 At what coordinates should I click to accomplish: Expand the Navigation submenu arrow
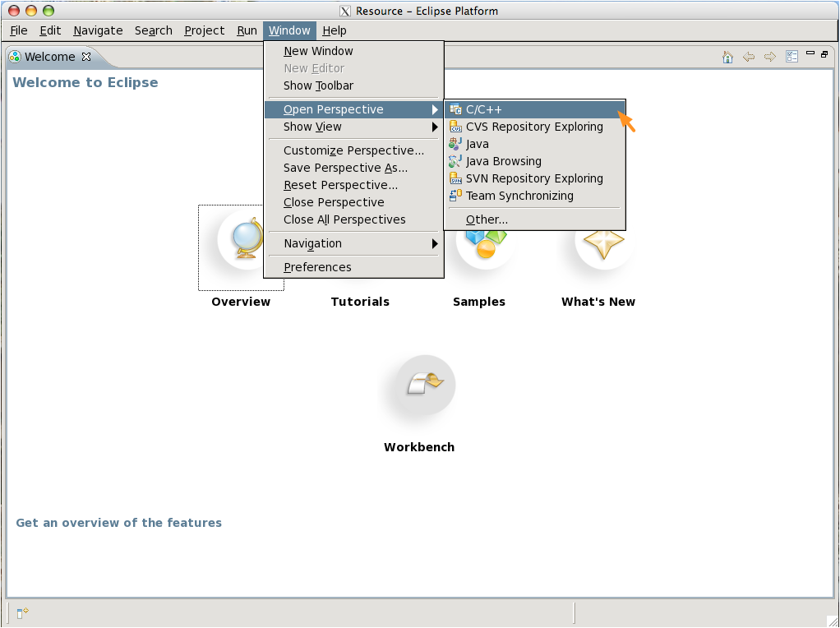435,244
